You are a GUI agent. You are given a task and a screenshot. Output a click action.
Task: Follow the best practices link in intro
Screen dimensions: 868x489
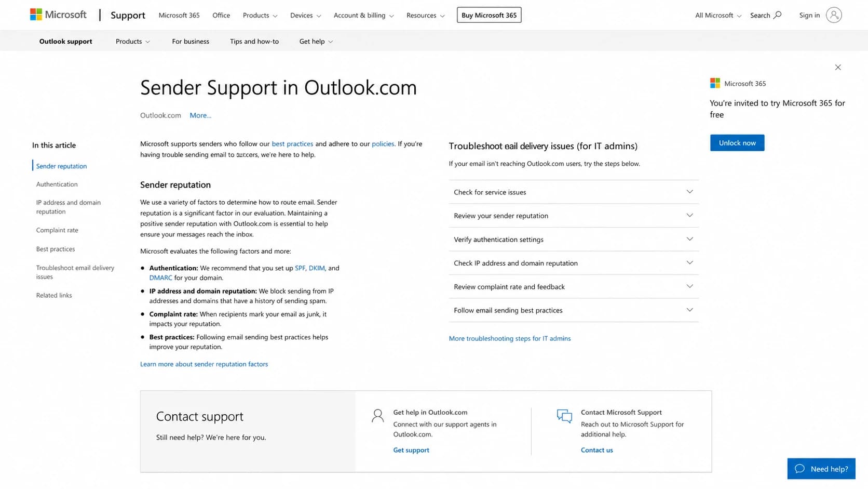coord(292,144)
